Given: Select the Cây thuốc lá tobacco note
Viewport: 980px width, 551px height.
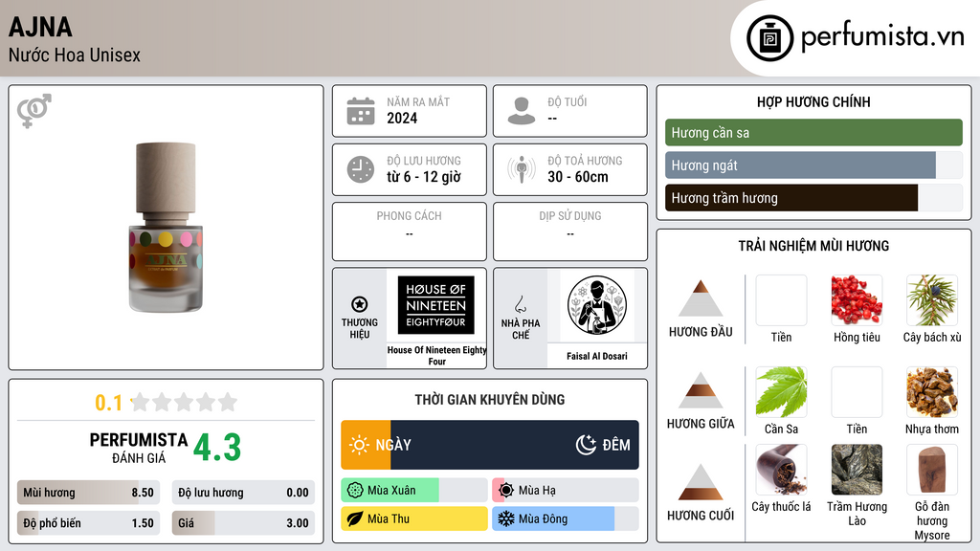Looking at the screenshot, I should tap(781, 470).
